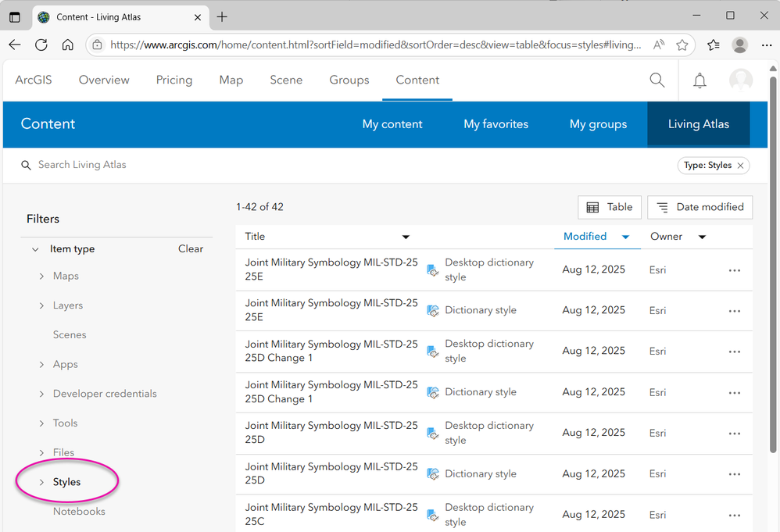Open the Groups menu item

point(349,80)
